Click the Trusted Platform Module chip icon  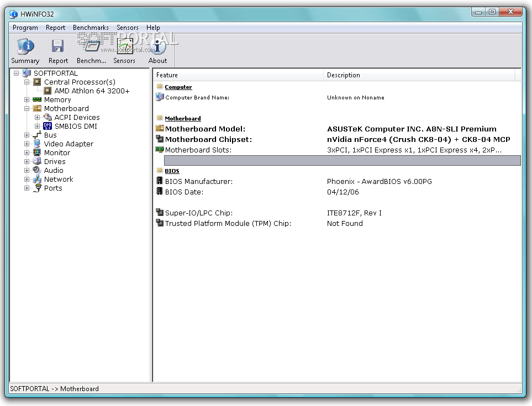point(160,223)
